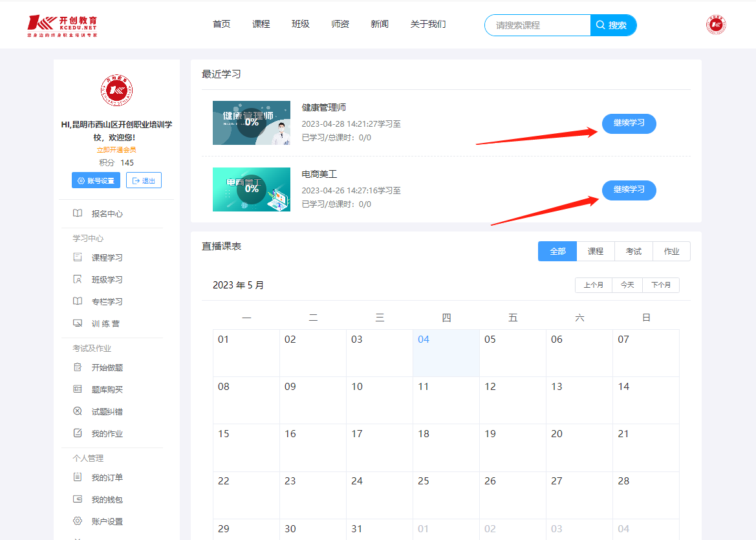Click the screen icon beside 训练营
This screenshot has width=756, height=540.
coord(77,323)
